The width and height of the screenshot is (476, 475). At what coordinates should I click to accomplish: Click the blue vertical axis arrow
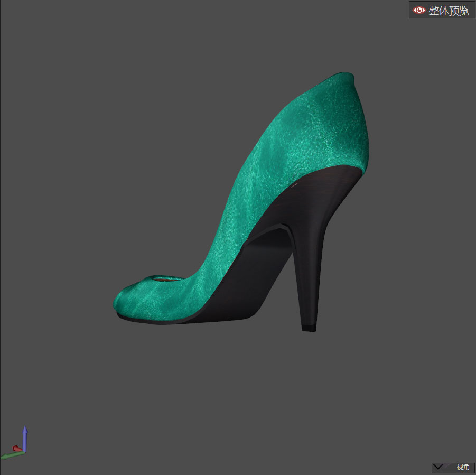tap(25, 439)
